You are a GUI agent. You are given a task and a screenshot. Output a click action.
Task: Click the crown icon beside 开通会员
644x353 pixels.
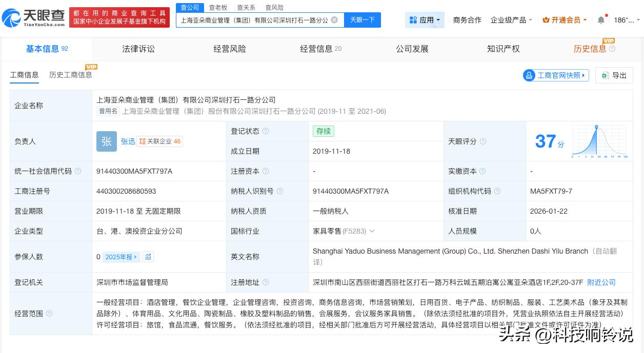coord(546,20)
